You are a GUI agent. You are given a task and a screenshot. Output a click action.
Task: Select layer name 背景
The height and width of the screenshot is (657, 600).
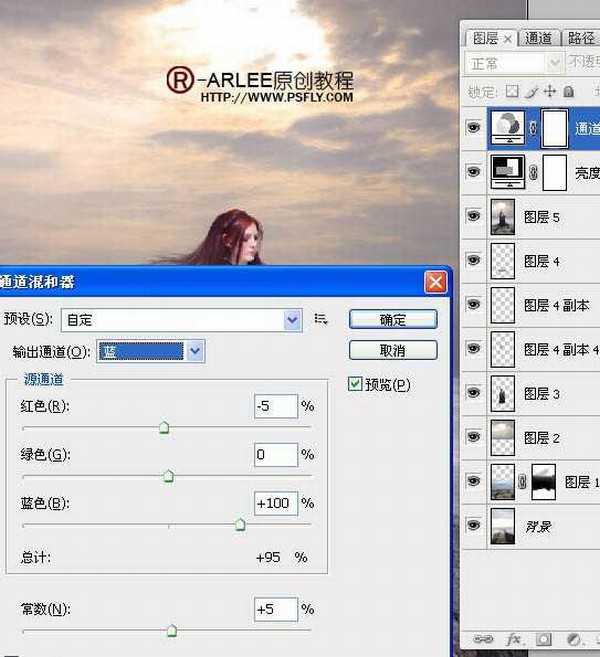[x=538, y=526]
